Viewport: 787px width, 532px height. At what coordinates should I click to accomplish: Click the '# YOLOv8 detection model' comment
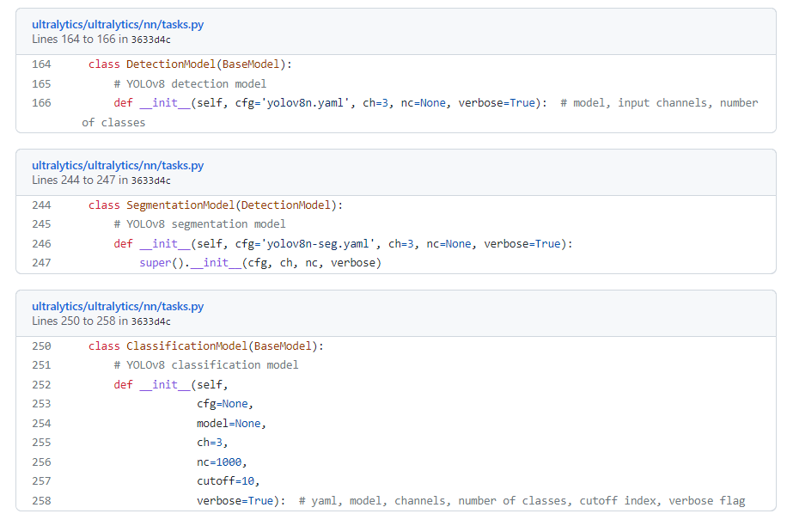pyautogui.click(x=190, y=84)
